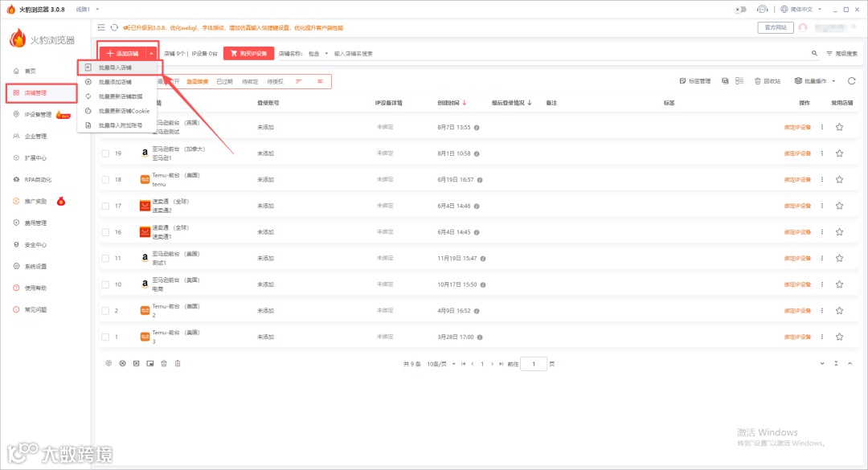Check the checkbox for store 16
868x470 pixels.
click(105, 232)
